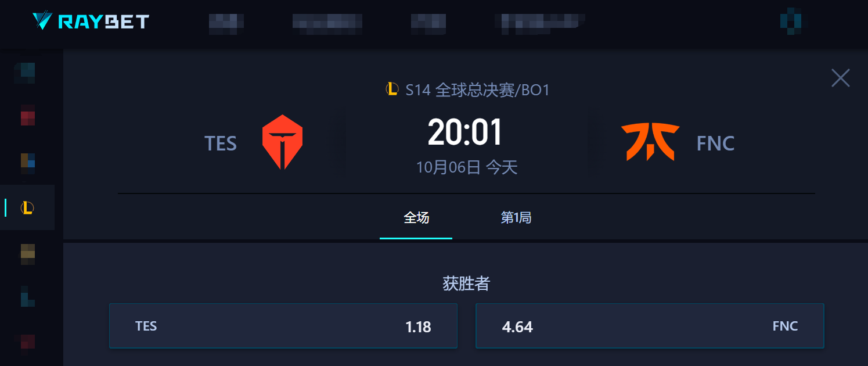The width and height of the screenshot is (868, 366).
Task: Open the blurred nav item nearest RAYBET logo
Action: pos(226,22)
